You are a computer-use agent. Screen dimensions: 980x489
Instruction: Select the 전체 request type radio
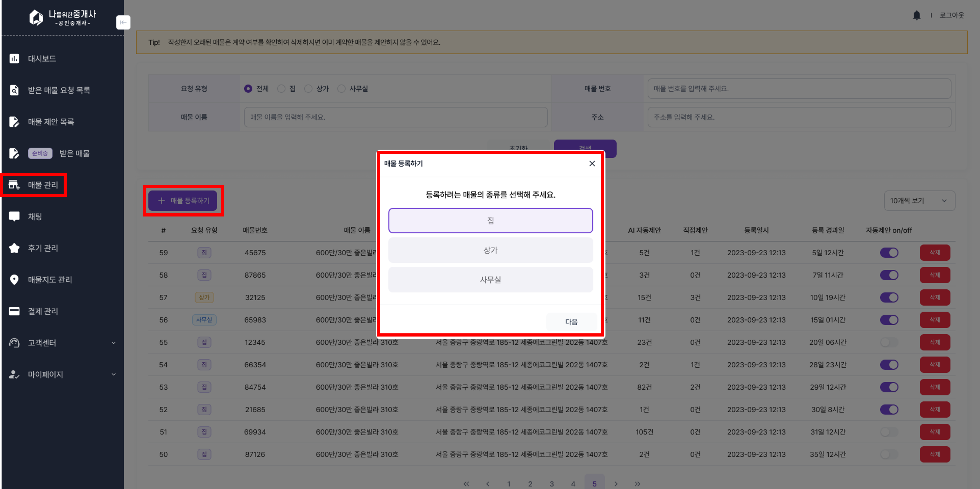coord(248,89)
